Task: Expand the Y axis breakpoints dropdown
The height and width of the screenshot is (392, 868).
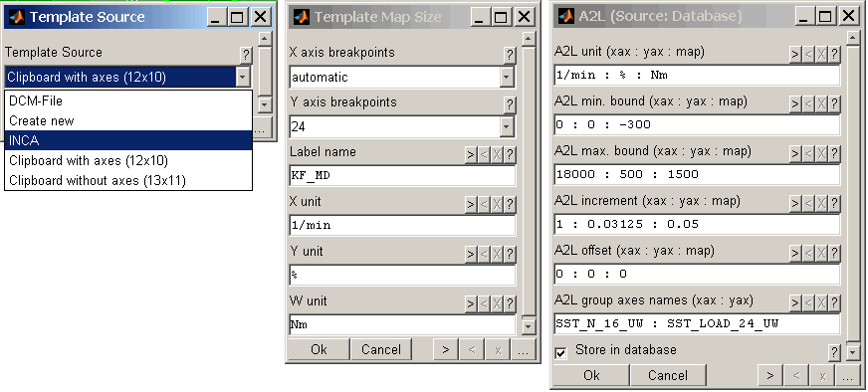Action: click(507, 127)
